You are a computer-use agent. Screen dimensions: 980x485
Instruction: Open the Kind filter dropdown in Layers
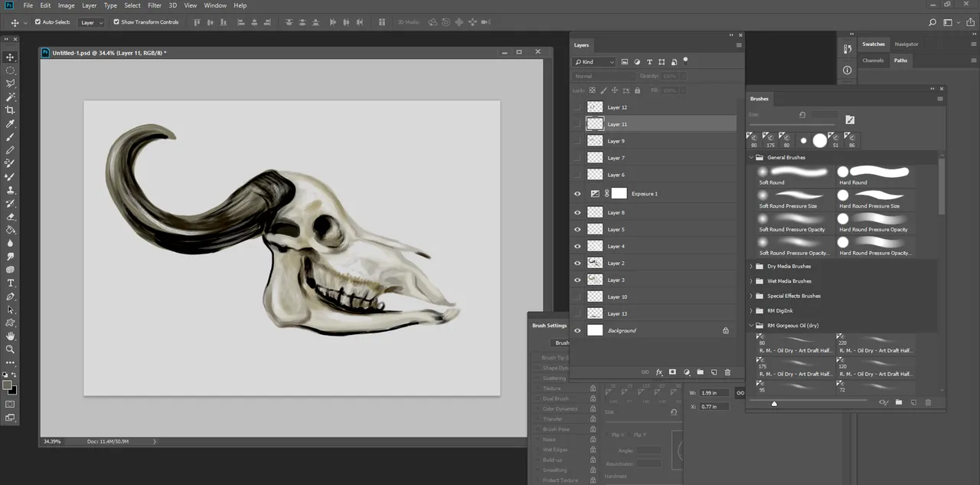click(x=595, y=62)
